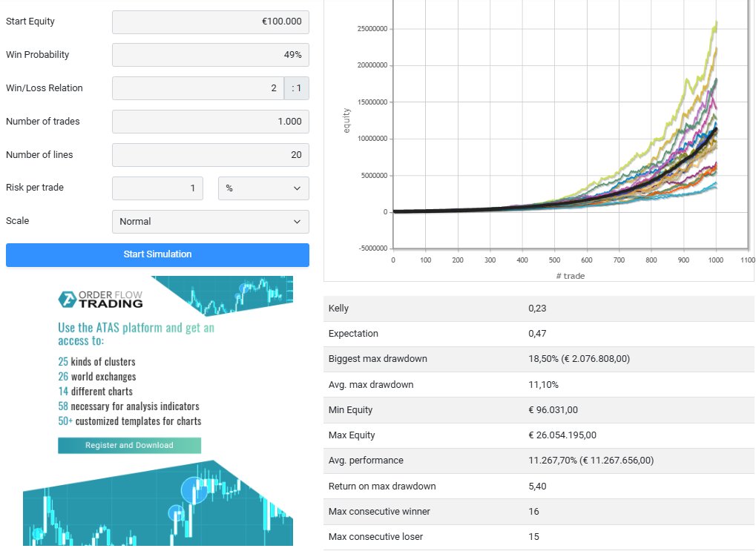Viewport: 756px width, 554px height.
Task: Click the 1000 x-axis tick label
Action: (715, 260)
